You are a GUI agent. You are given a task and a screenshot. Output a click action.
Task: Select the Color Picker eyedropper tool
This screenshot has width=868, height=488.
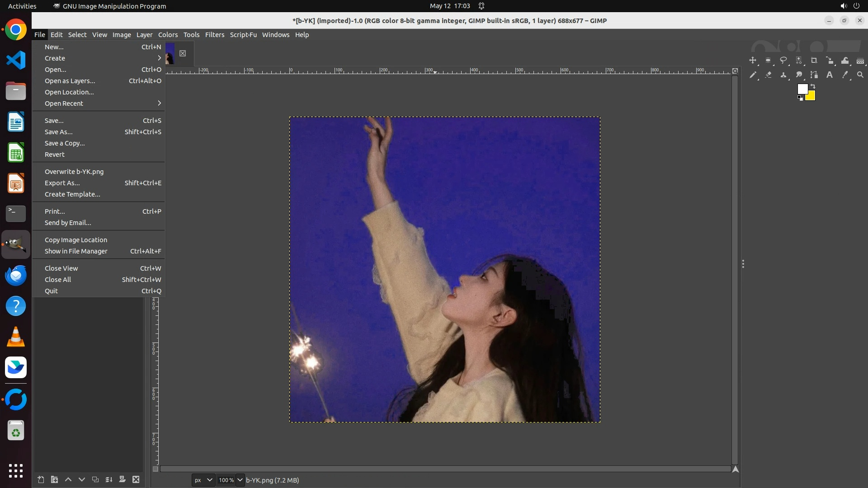point(845,75)
